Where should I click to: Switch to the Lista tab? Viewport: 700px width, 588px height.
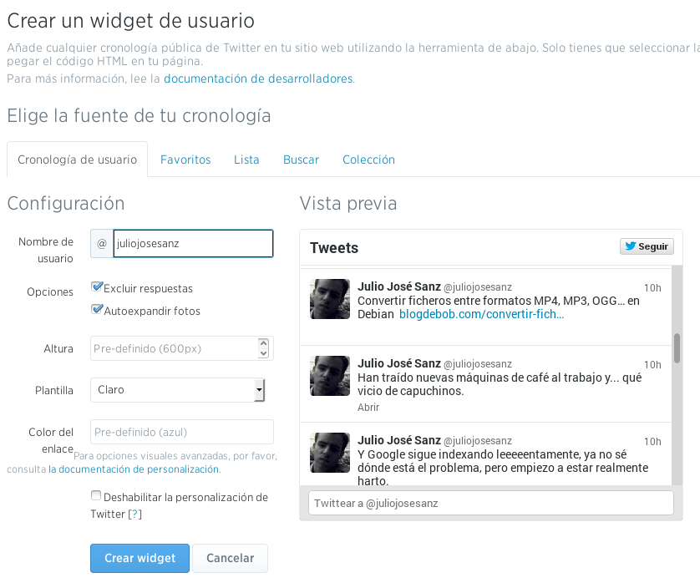(246, 160)
